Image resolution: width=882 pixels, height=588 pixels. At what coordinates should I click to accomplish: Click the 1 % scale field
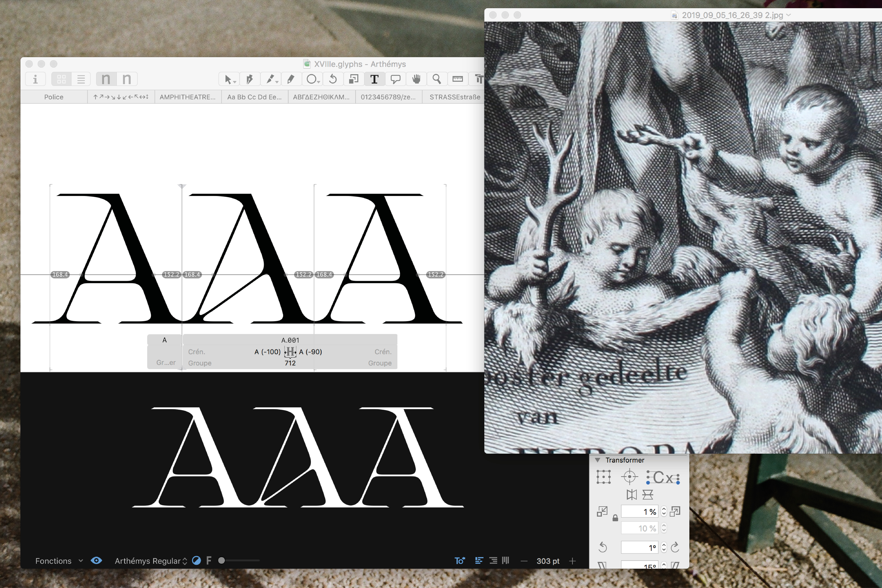(x=640, y=512)
